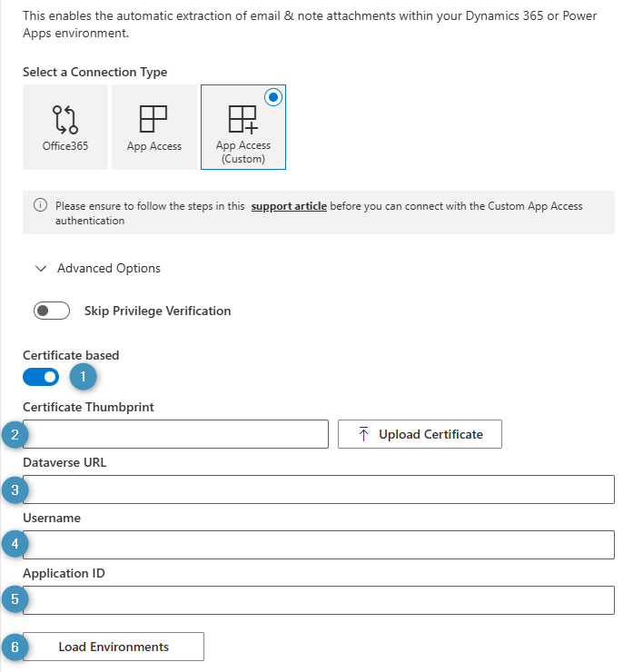Viewport: 633px width, 672px height.
Task: Enable the Skip Privilege Verification toggle
Action: pos(51,311)
